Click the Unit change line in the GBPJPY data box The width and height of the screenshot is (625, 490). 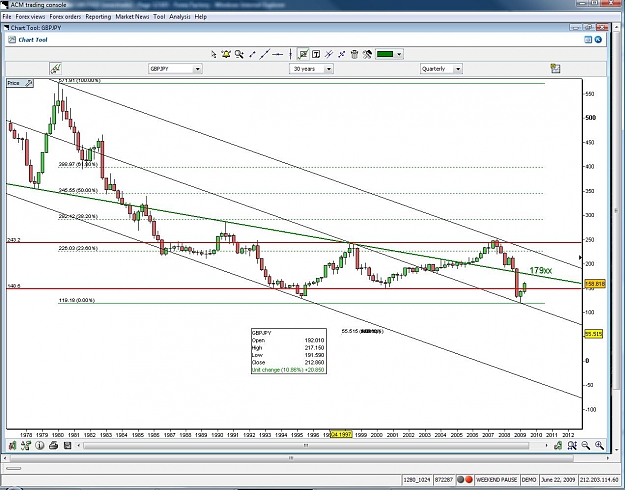288,370
